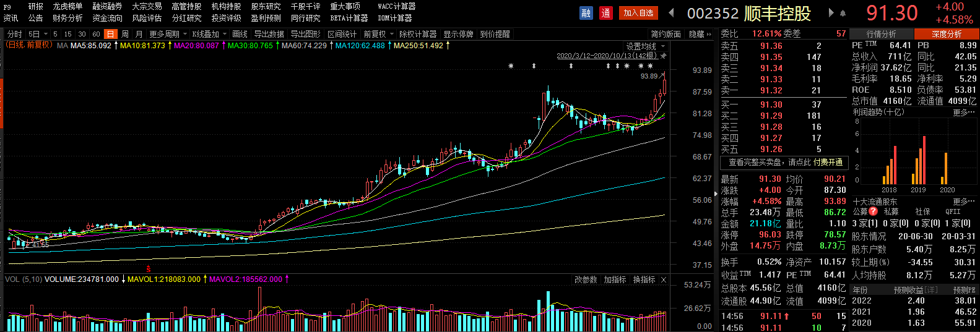980x332 pixels.
Task: Click the red 通 stock-connect badge
Action: (606, 12)
